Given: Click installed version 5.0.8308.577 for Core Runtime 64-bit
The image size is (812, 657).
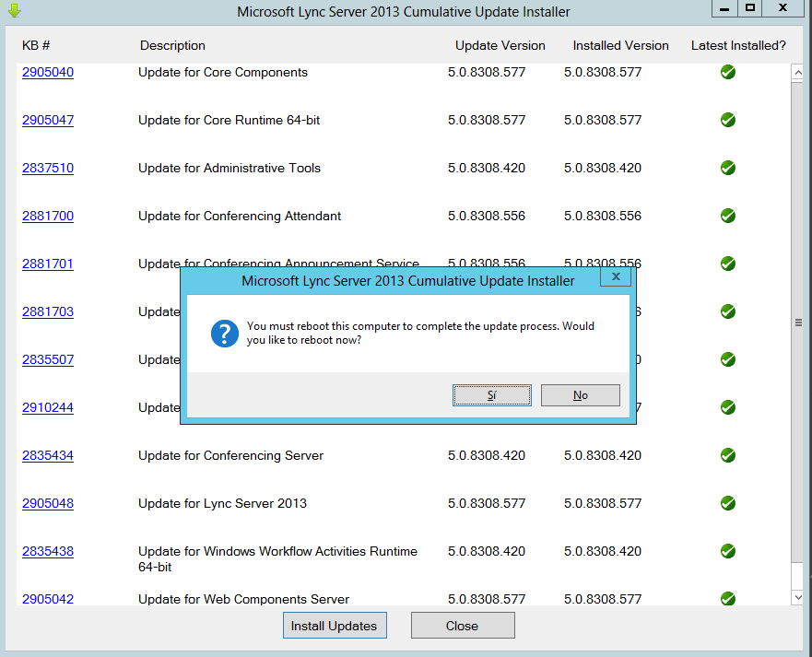Looking at the screenshot, I should (603, 120).
